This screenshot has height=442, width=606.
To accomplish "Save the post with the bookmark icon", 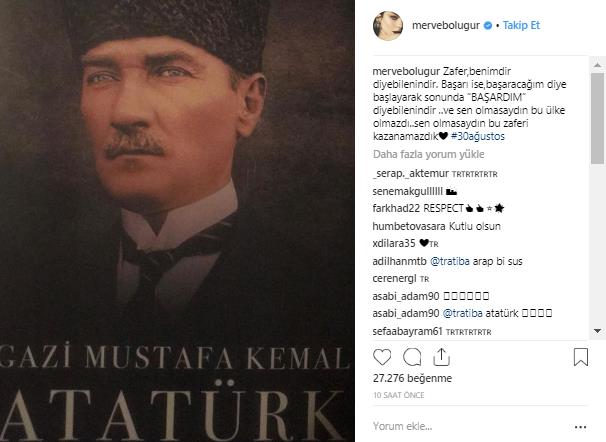I will click(x=581, y=357).
